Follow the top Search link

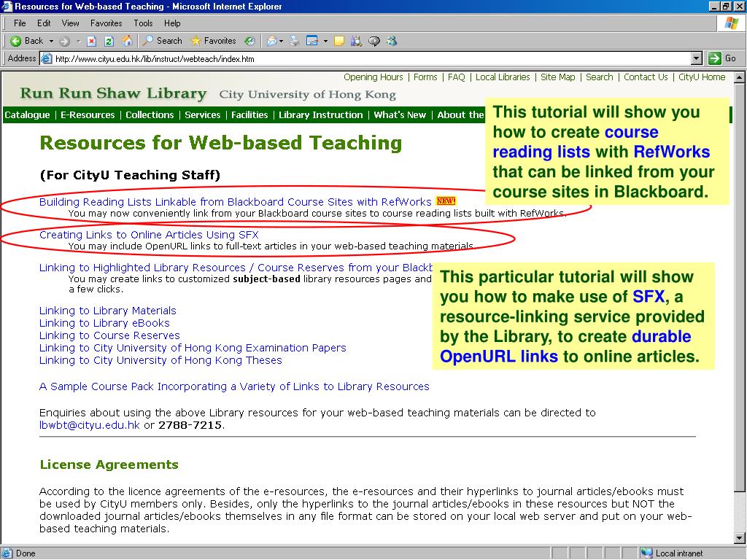coord(600,77)
